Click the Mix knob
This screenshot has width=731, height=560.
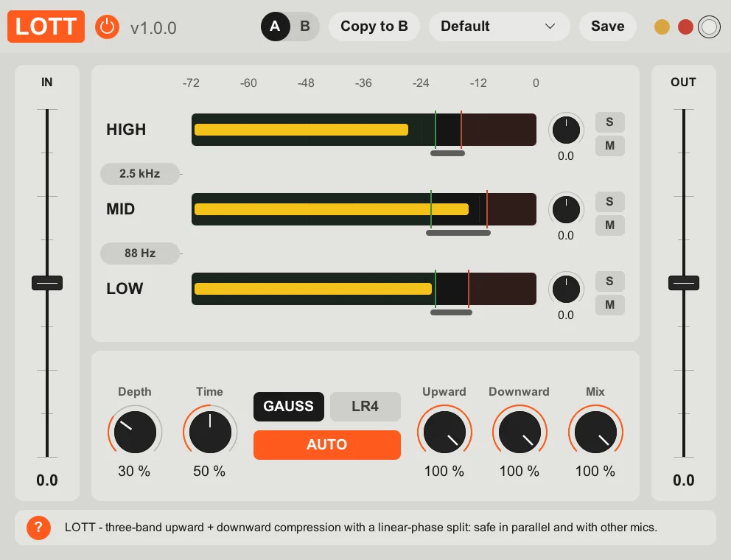[595, 432]
